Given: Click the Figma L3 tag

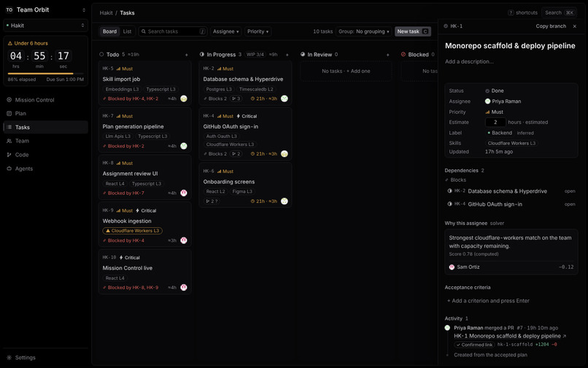Looking at the screenshot, I should click(242, 191).
